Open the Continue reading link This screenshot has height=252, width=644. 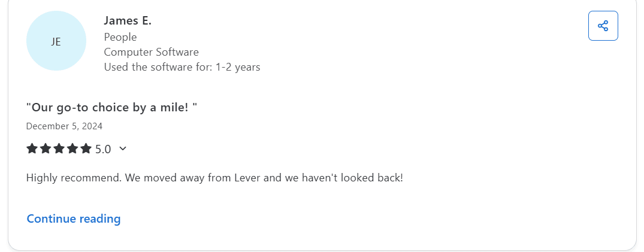74,218
